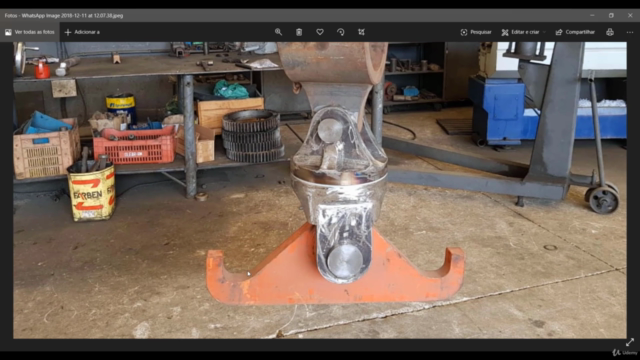Click 'Adicionar a' button

82,32
